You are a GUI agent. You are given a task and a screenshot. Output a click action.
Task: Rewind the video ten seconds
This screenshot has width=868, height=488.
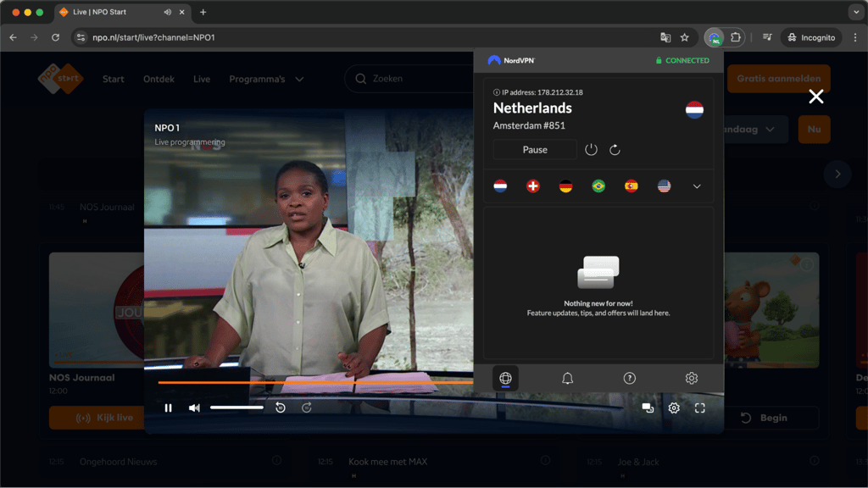281,408
